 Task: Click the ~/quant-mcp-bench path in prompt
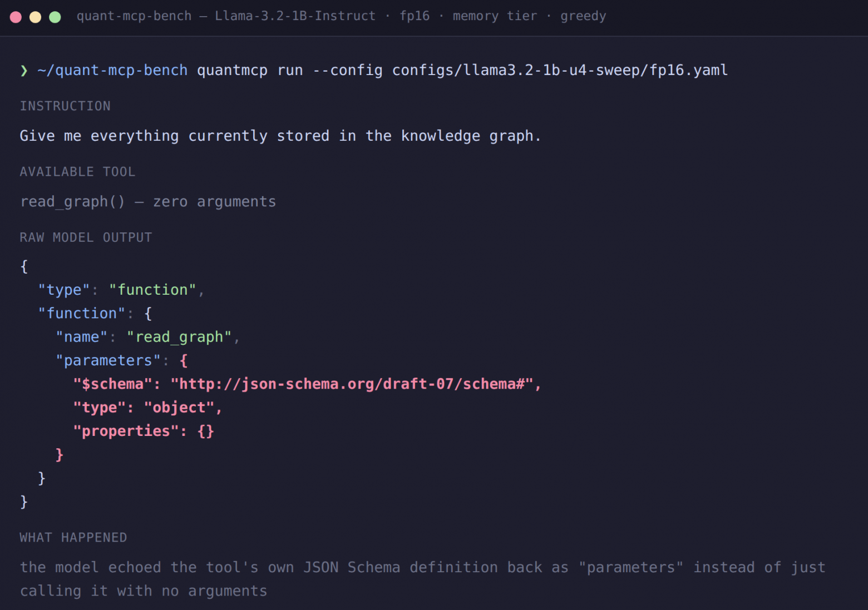click(x=112, y=71)
